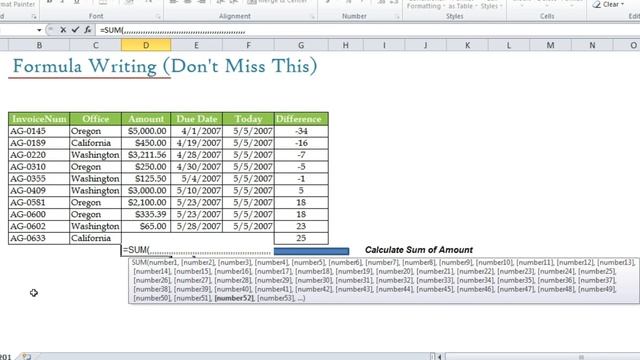Select the Washington office cell in AG-0220 row
Viewport: 640px width, 360px height.
[x=96, y=155]
